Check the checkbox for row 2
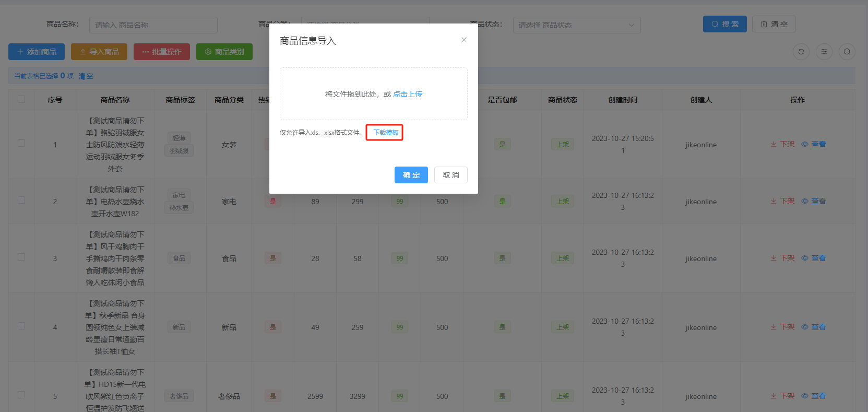Viewport: 868px width, 412px height. click(21, 200)
